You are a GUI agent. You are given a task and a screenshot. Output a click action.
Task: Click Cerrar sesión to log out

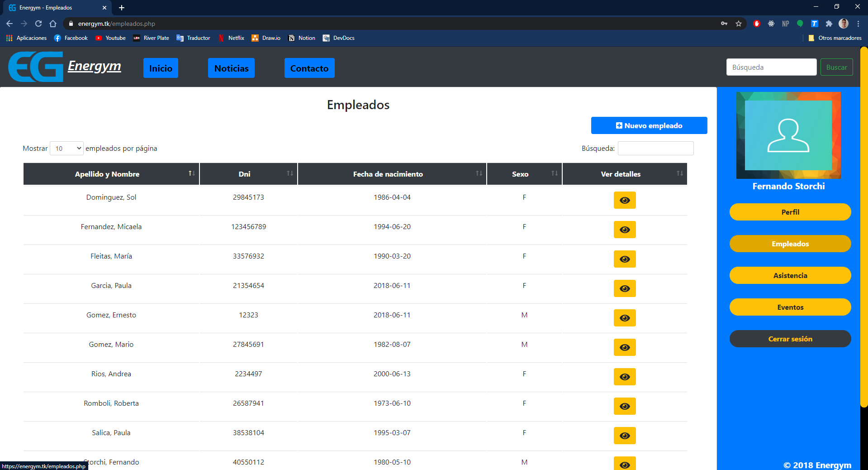click(x=790, y=339)
